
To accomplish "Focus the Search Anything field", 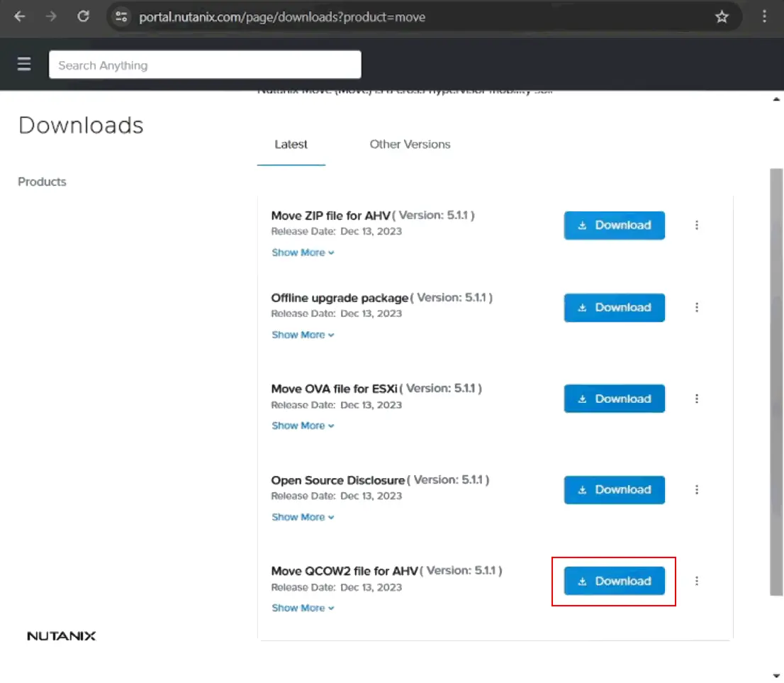I will click(x=205, y=65).
